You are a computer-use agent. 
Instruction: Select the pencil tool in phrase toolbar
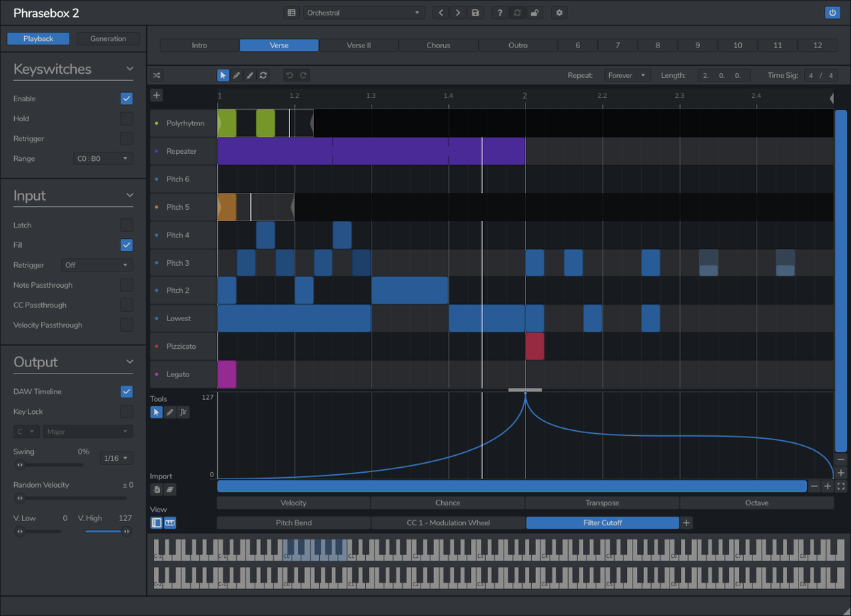tap(236, 75)
